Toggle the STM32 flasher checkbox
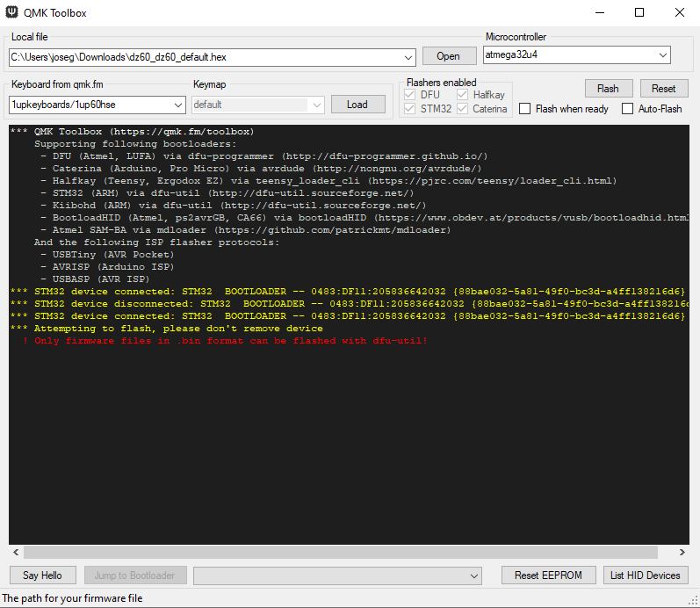700x608 pixels. coord(409,109)
